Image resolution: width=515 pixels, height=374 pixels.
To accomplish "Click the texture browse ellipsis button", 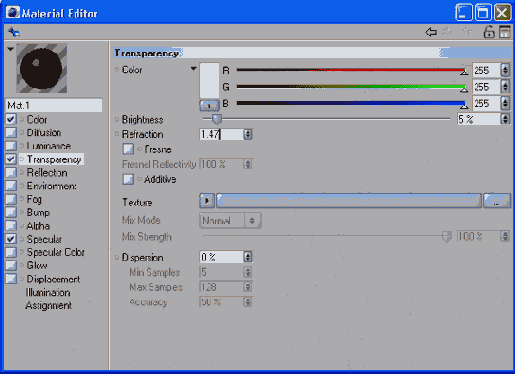I will 497,201.
